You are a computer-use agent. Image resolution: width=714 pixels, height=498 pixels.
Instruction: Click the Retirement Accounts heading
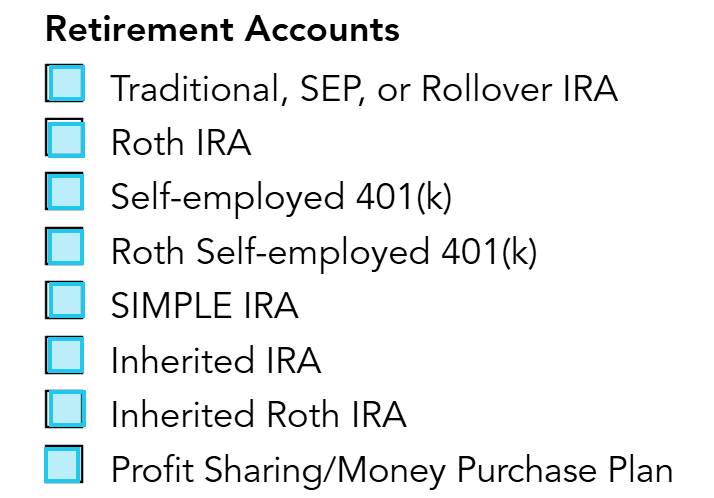[222, 30]
